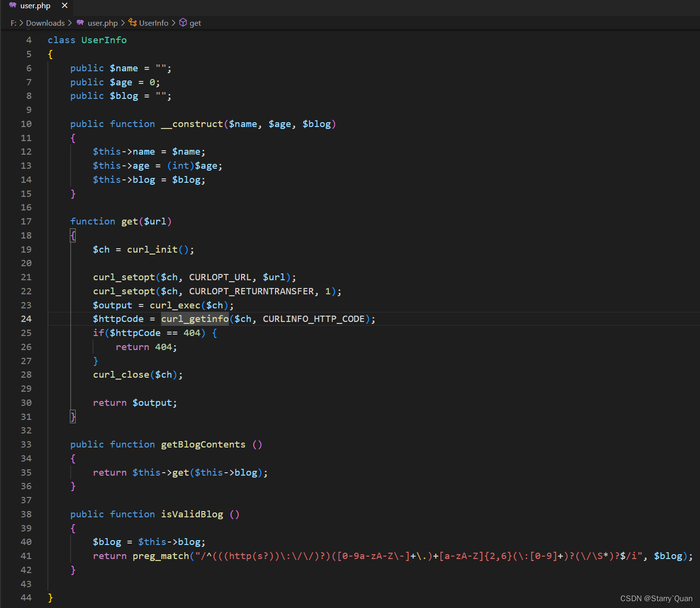This screenshot has width=700, height=608.
Task: Click opening brace on line 18
Action: point(73,236)
